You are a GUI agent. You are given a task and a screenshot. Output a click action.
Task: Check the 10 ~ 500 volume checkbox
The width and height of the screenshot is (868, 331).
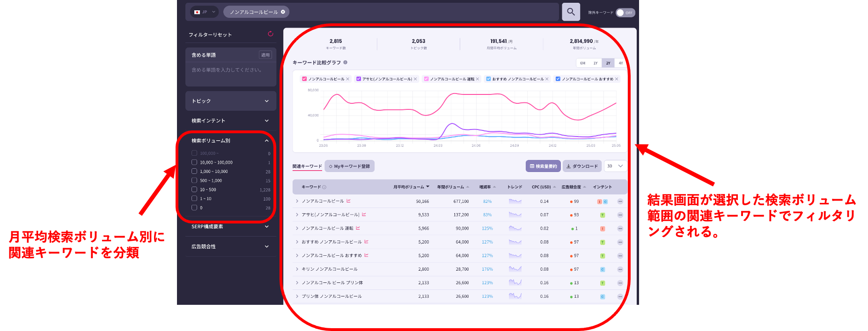[x=194, y=189]
